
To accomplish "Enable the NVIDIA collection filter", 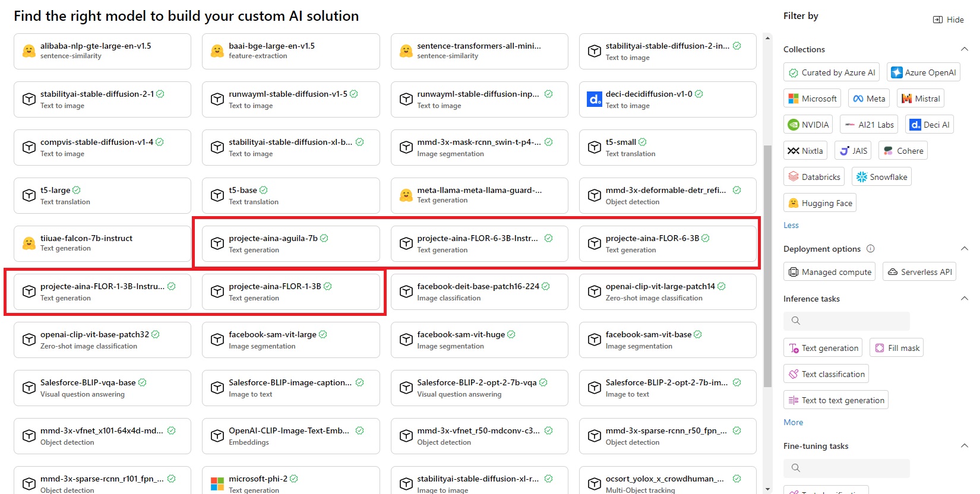I will point(808,125).
